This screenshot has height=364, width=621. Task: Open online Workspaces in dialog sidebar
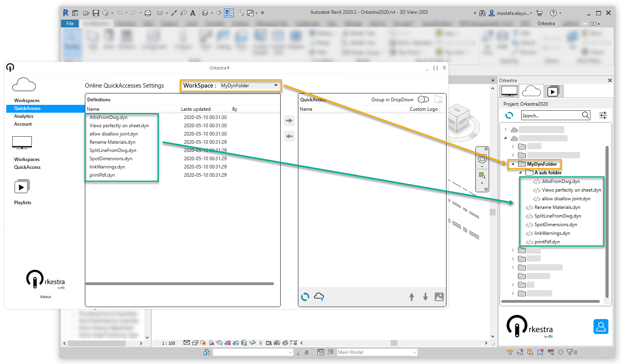27,101
